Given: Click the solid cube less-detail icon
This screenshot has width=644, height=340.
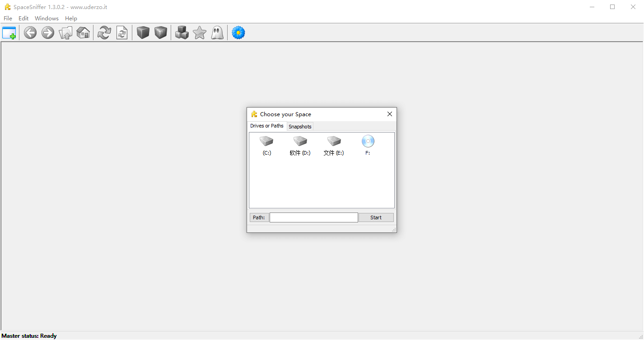Looking at the screenshot, I should coord(143,33).
